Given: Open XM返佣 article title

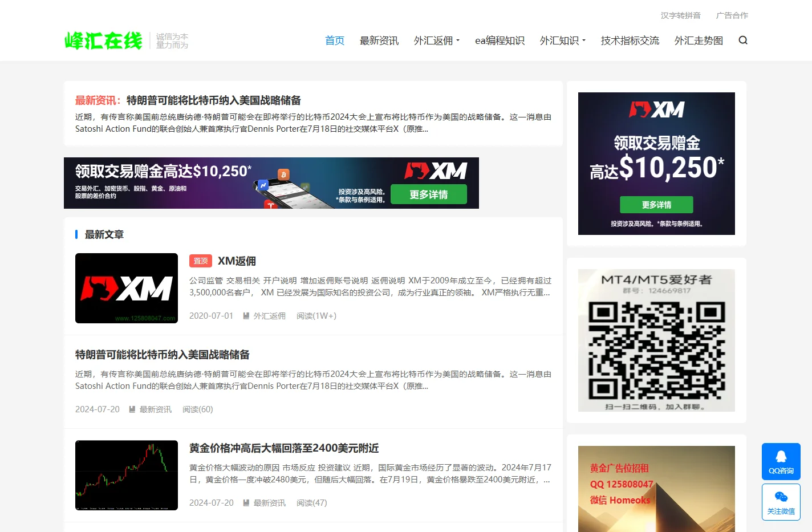Looking at the screenshot, I should tap(237, 261).
